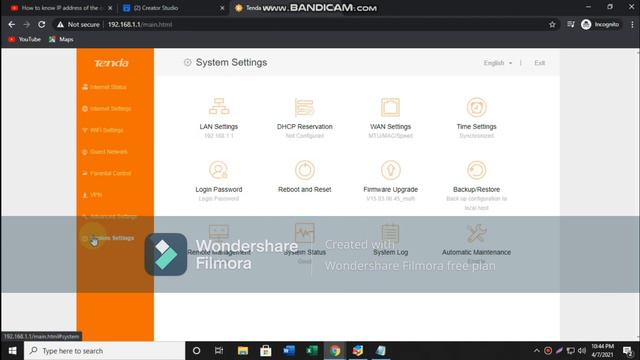Open the Maps bookmark
Screen dimensions: 640x360
coord(61,39)
